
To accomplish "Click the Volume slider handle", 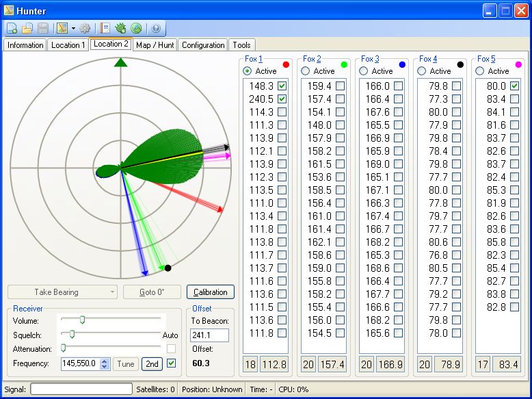I will 82,320.
